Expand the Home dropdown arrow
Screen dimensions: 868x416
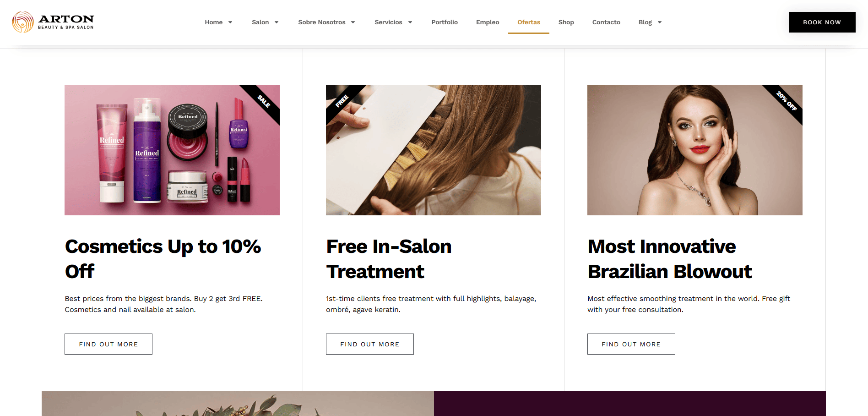(230, 22)
